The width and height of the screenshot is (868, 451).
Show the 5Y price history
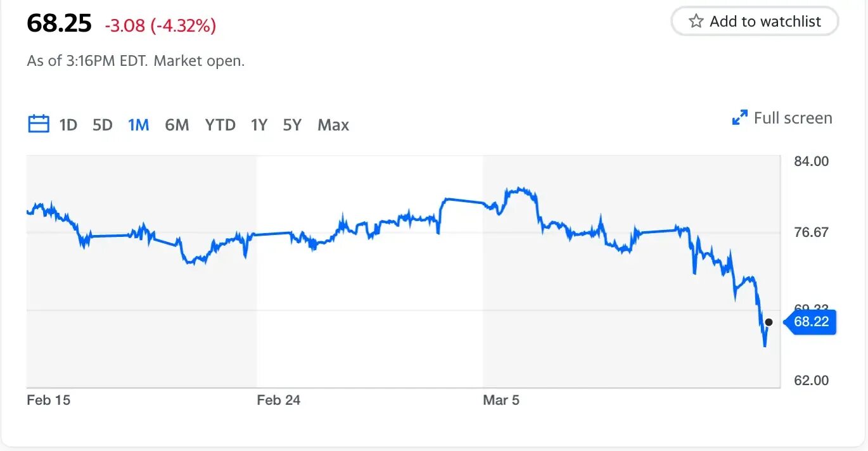coord(292,125)
